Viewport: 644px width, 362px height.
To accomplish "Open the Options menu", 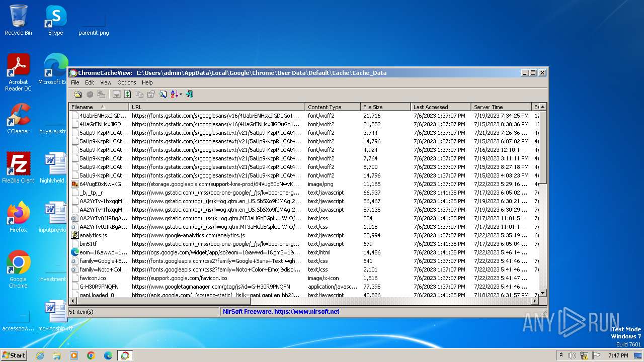I will pos(127,82).
